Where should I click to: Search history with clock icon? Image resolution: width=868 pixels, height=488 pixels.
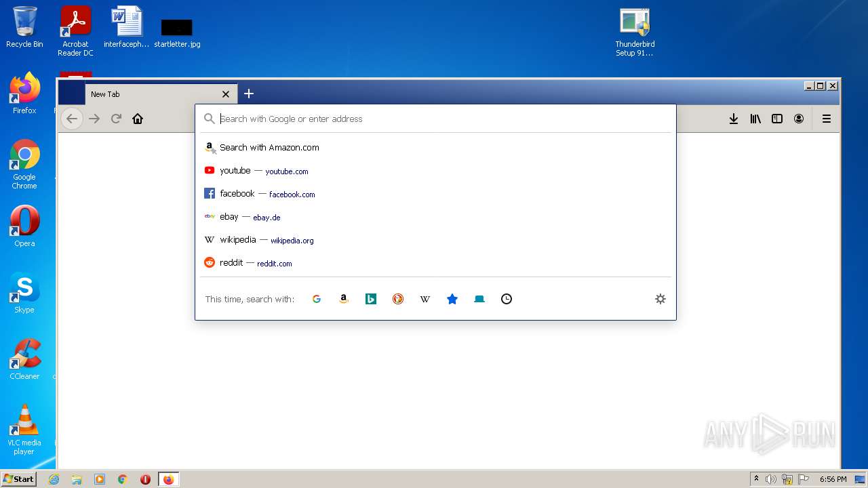coord(507,299)
